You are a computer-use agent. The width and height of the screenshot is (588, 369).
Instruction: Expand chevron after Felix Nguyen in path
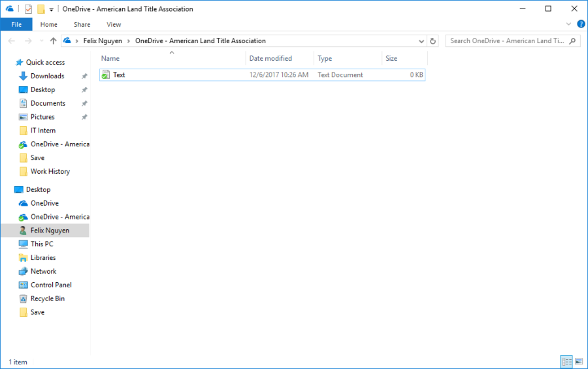[128, 41]
